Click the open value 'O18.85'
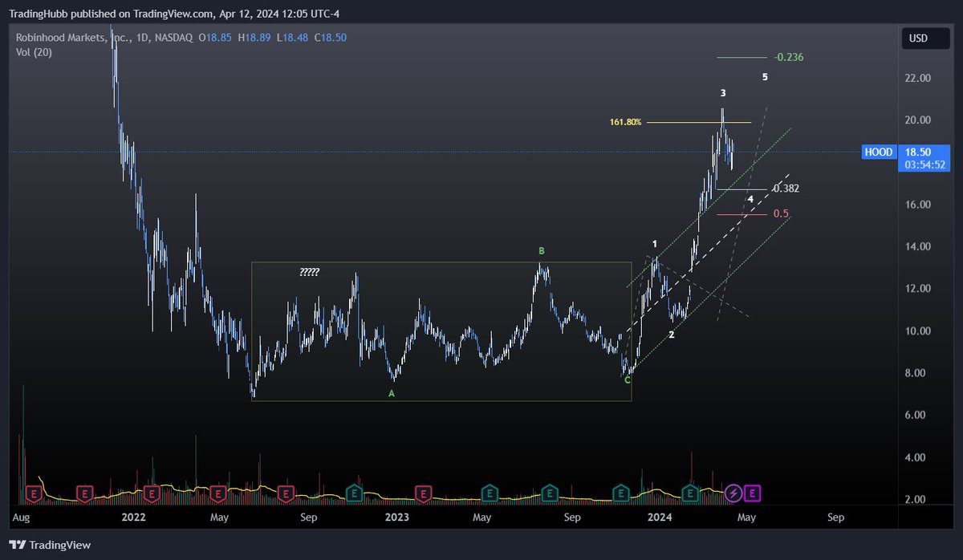This screenshot has width=963, height=560. coord(215,38)
